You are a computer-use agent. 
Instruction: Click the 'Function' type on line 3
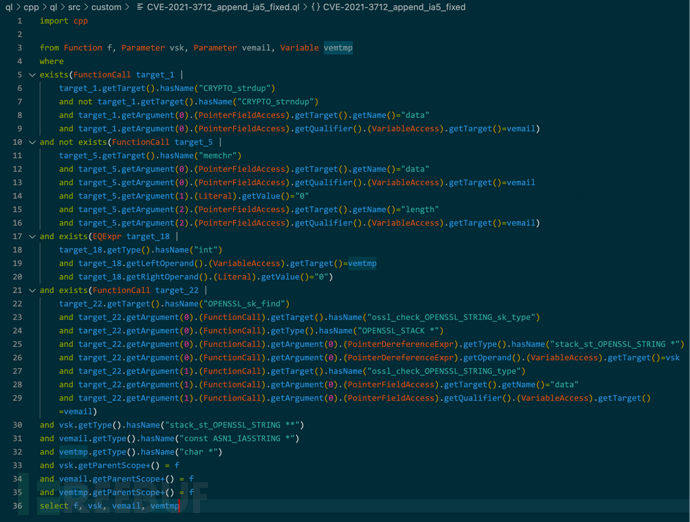(83, 48)
